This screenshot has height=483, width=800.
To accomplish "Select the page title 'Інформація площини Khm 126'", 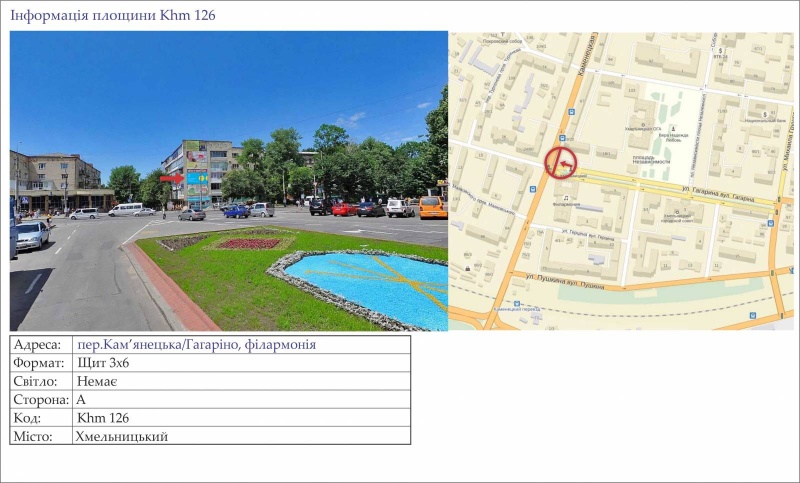I will 112,16.
